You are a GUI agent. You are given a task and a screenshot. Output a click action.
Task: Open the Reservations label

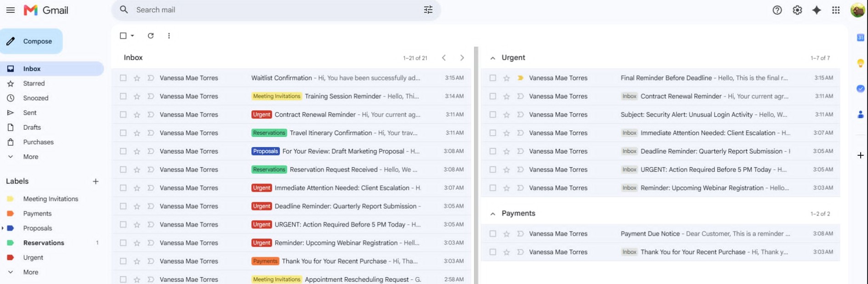[x=44, y=243]
